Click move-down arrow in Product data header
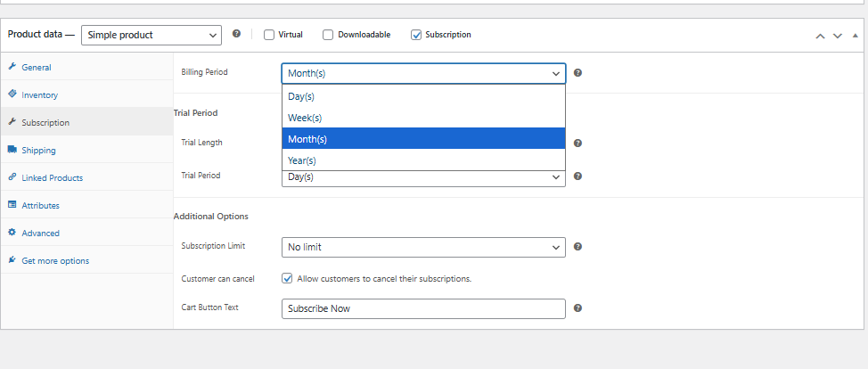Screen dimensions: 868x369 [837, 36]
